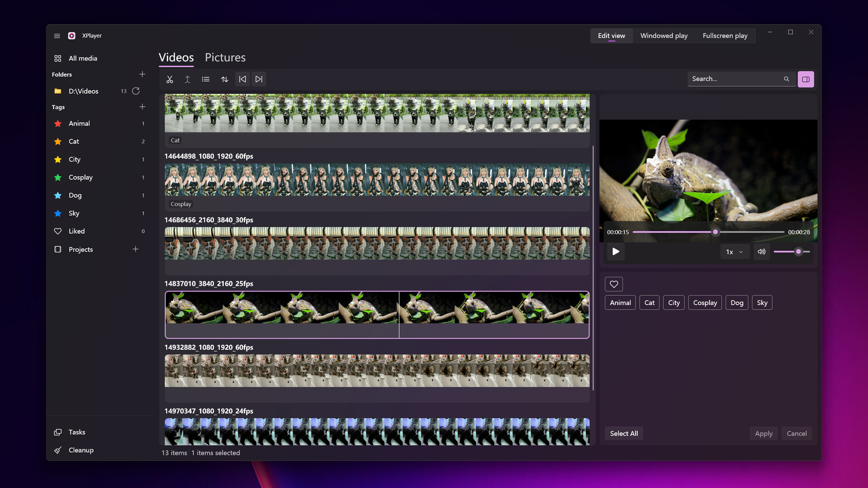
Task: Toggle the Cosplay tag in the right panel
Action: tap(704, 302)
